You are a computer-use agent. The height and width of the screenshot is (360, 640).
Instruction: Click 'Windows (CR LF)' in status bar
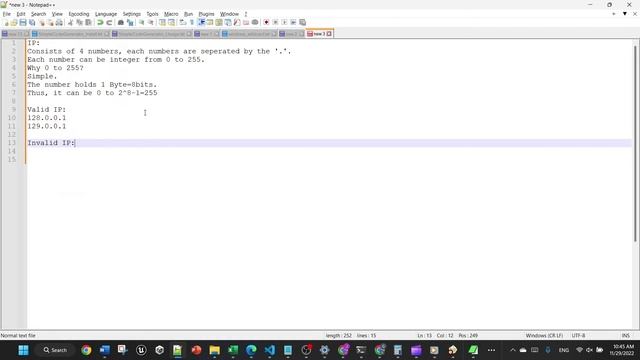click(544, 336)
